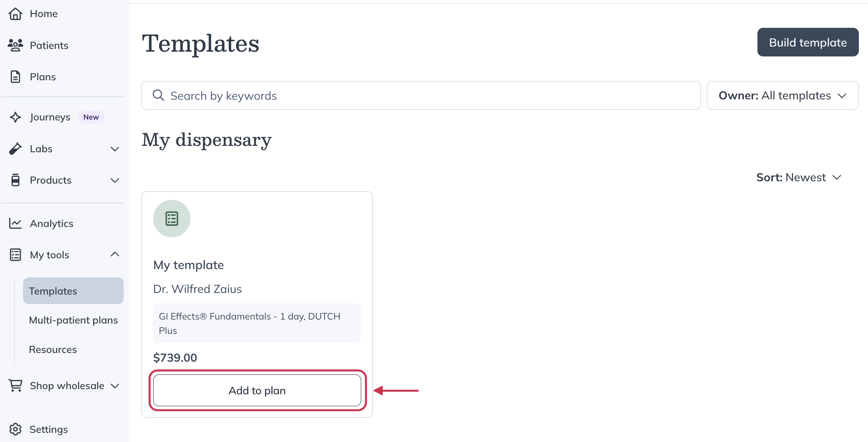Click the Build template button
Image resolution: width=868 pixels, height=442 pixels.
pos(808,42)
